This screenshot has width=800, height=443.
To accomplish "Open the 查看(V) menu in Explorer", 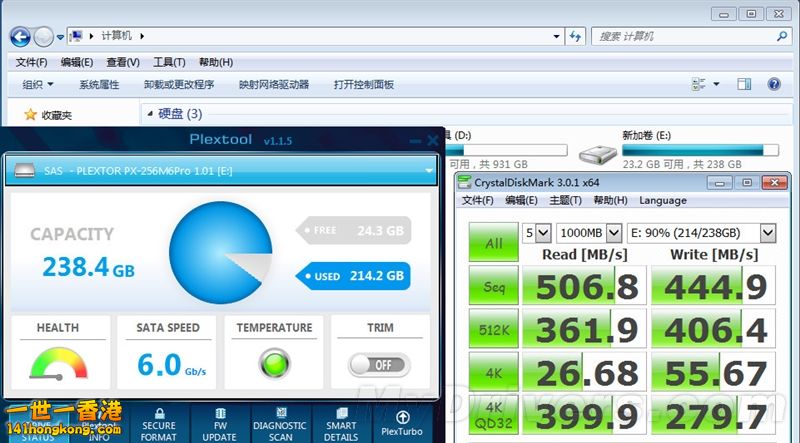I will [x=123, y=62].
